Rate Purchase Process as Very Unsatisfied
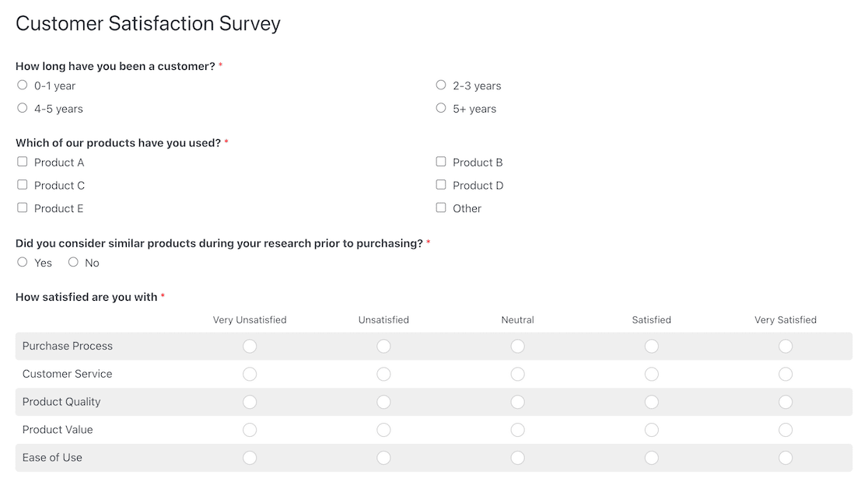This screenshot has height=485, width=868. pos(250,346)
